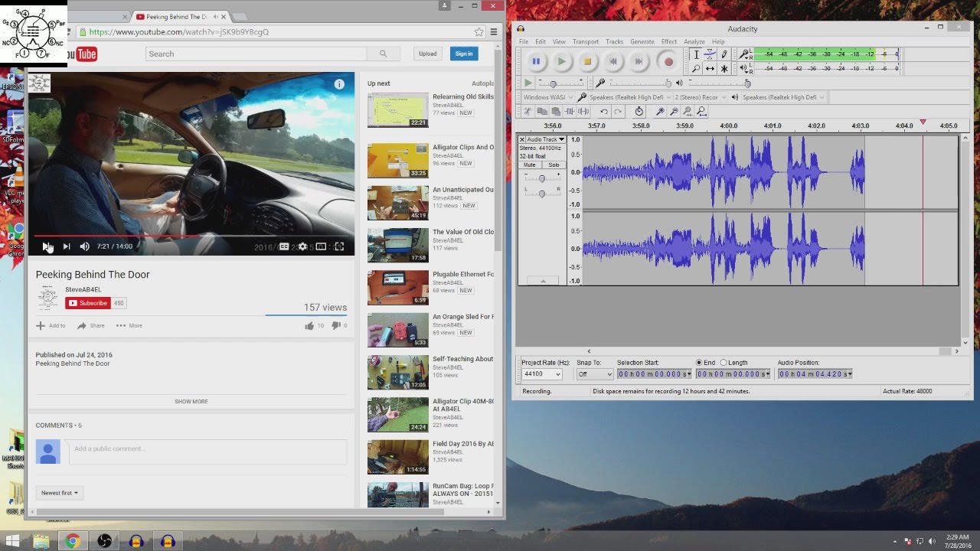Open the playback device Speakers dropdown
Screen dimensions: 980x551
(x=783, y=97)
